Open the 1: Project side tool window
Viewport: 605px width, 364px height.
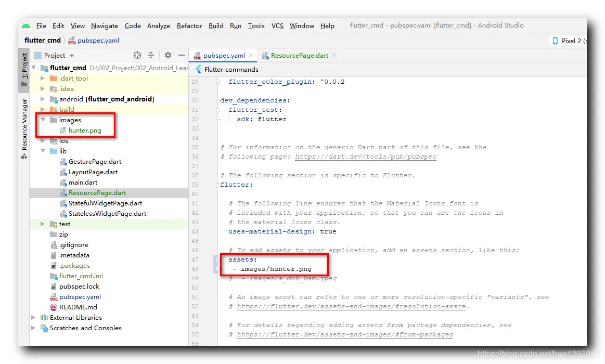[24, 69]
